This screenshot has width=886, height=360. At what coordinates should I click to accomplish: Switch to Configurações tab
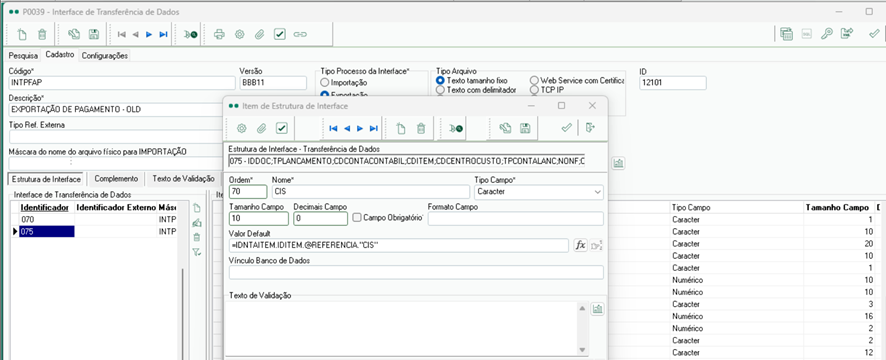(x=105, y=55)
